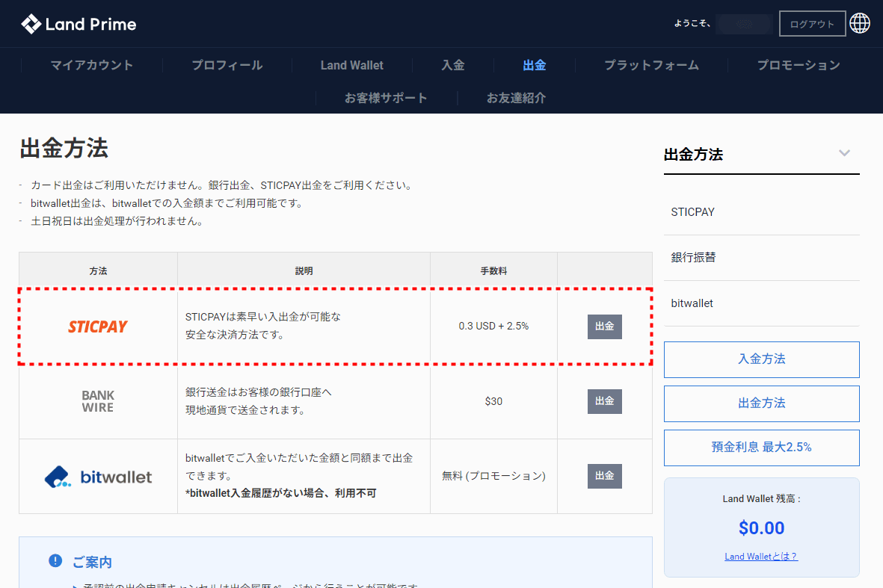Open プラットフォーム menu

pos(651,65)
